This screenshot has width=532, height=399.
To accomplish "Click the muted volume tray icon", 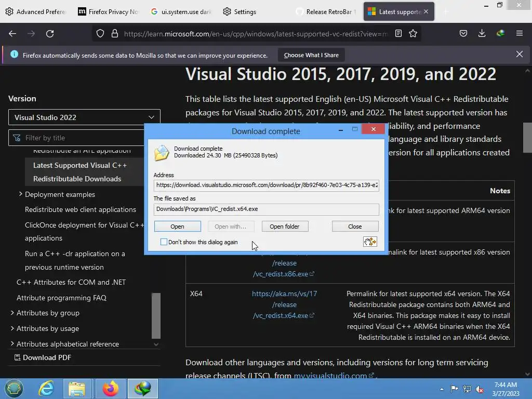I will point(480,389).
